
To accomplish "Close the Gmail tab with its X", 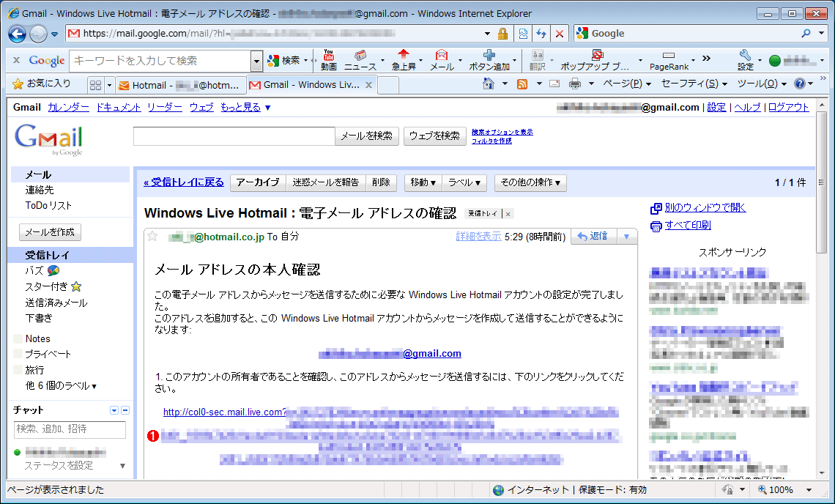I will click(x=368, y=85).
